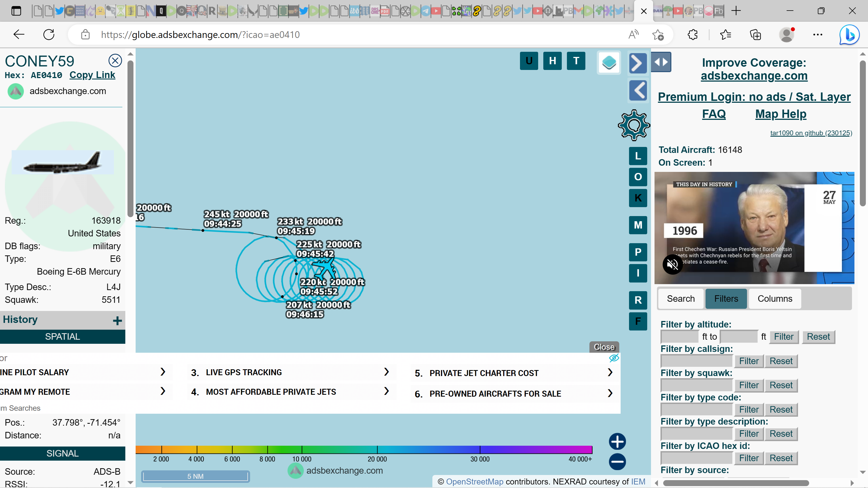Toggle the M map button
Screen dimensions: 868x488
[638, 225]
